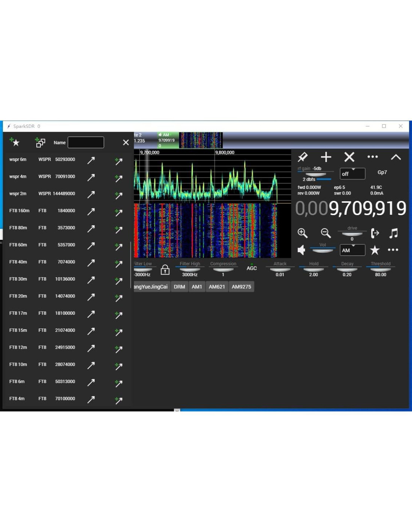Open the AM mode dropdown
Viewport: 412px width, 532px height.
(x=352, y=250)
